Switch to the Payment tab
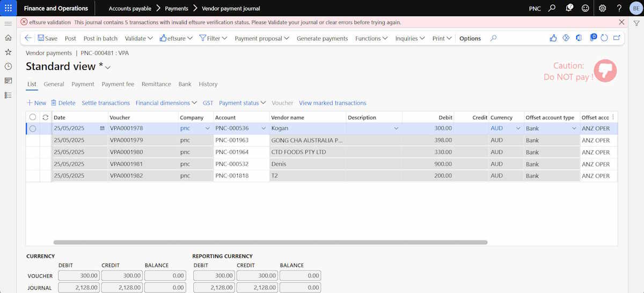The image size is (644, 293). point(83,84)
